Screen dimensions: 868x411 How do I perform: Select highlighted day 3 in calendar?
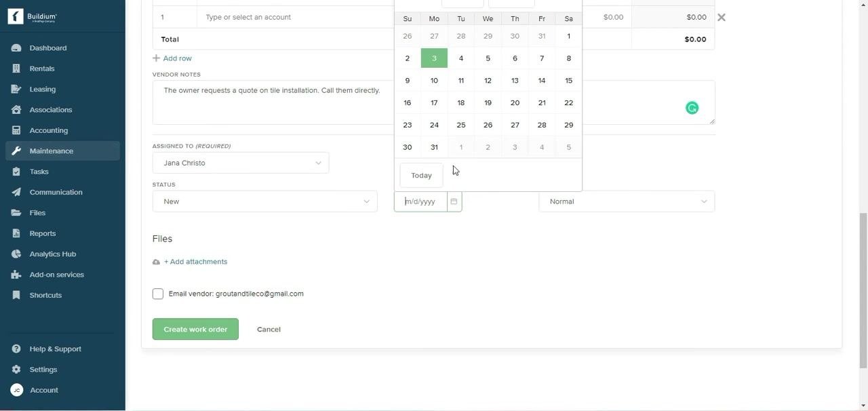pos(434,58)
